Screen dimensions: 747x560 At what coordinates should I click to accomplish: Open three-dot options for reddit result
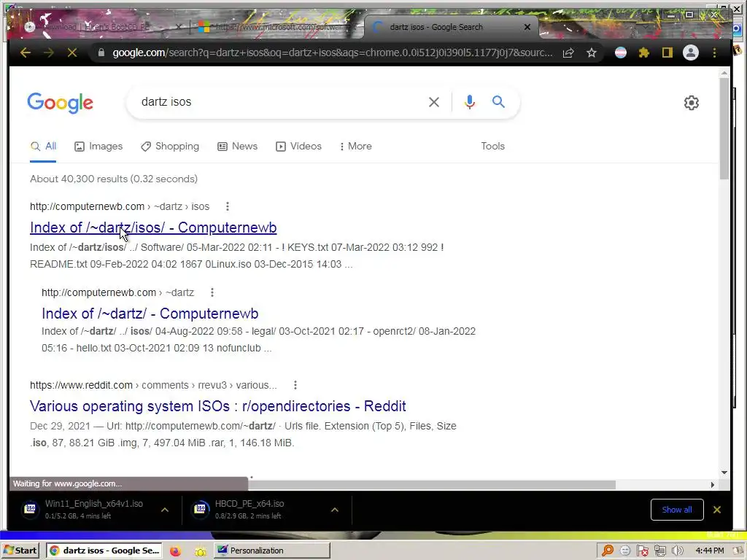295,385
